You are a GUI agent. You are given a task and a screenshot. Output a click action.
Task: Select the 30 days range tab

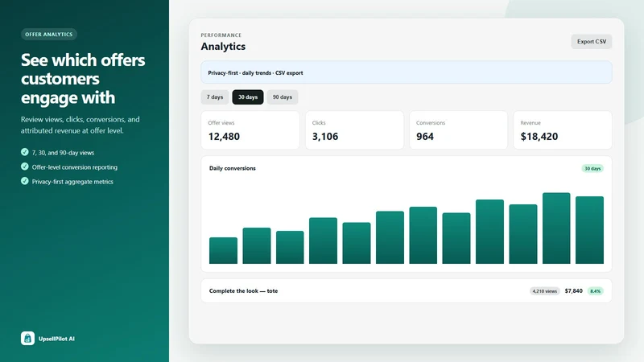click(248, 97)
